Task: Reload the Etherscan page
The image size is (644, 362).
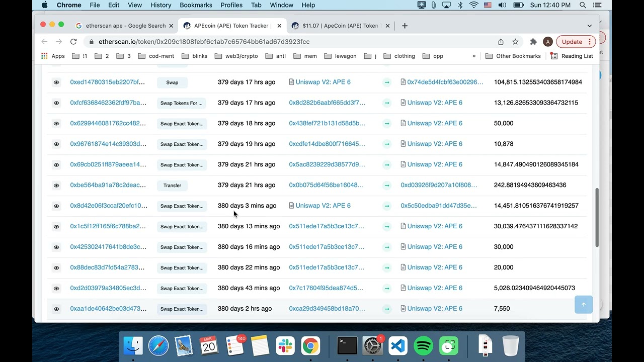Action: tap(73, 42)
